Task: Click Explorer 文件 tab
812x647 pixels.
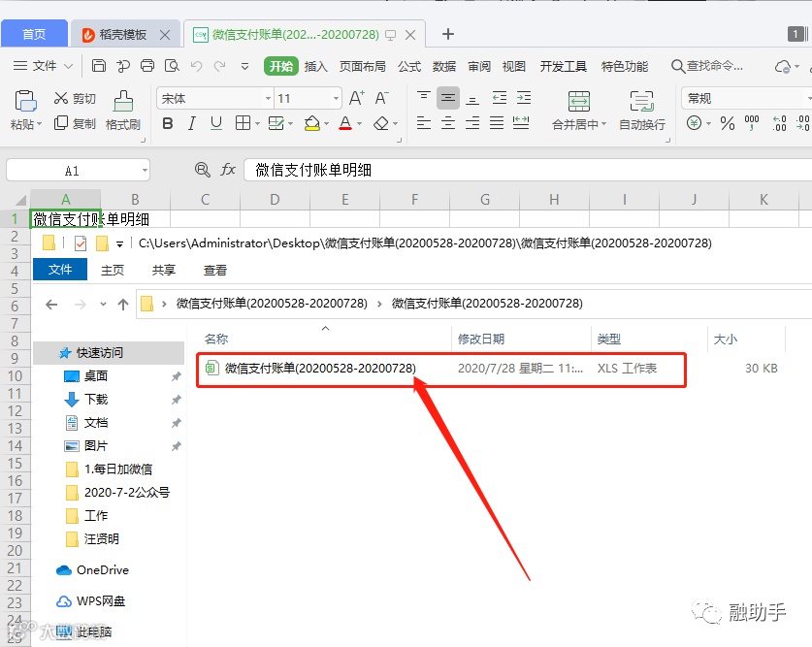Action: pyautogui.click(x=60, y=270)
